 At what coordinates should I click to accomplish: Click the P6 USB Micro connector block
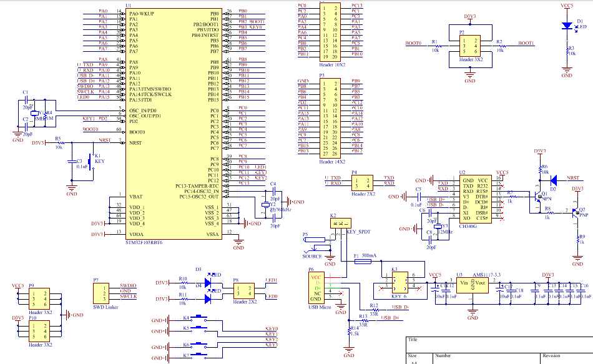click(x=316, y=288)
